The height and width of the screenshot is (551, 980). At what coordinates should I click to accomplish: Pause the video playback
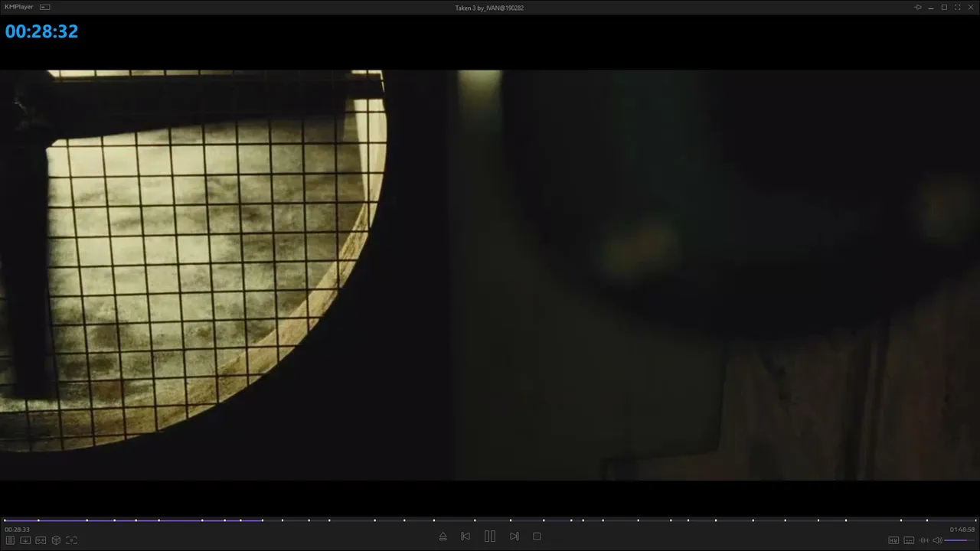tap(490, 536)
